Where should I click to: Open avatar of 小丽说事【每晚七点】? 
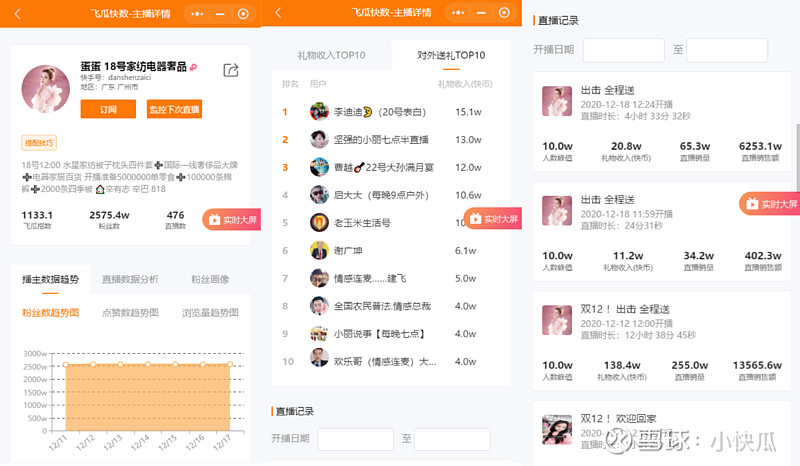click(x=319, y=333)
